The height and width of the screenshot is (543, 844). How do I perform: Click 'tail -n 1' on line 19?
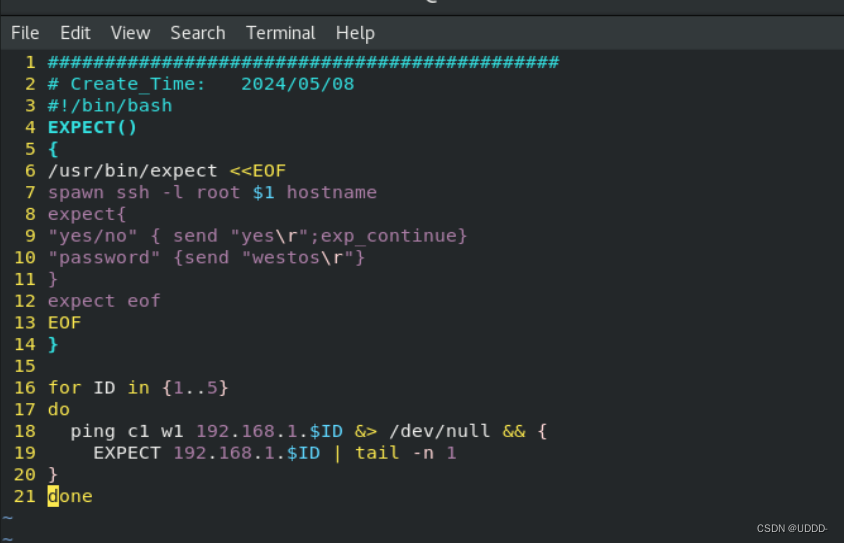pos(405,453)
